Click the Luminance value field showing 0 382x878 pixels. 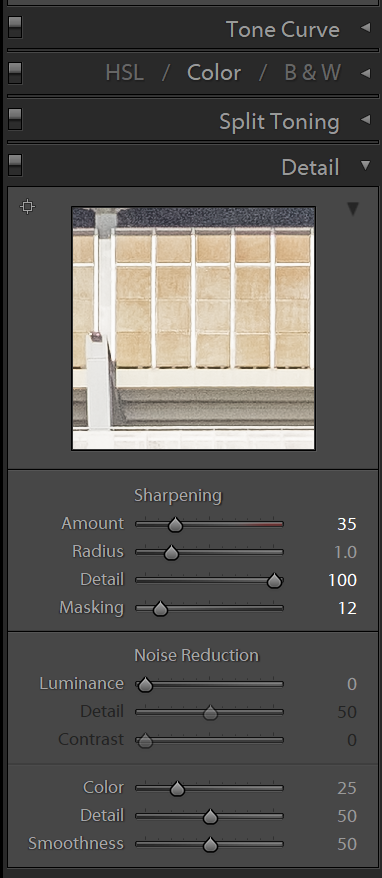(x=352, y=684)
